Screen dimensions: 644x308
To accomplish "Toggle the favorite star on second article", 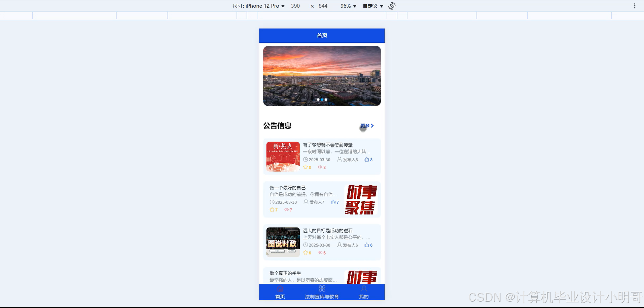I will 272,209.
